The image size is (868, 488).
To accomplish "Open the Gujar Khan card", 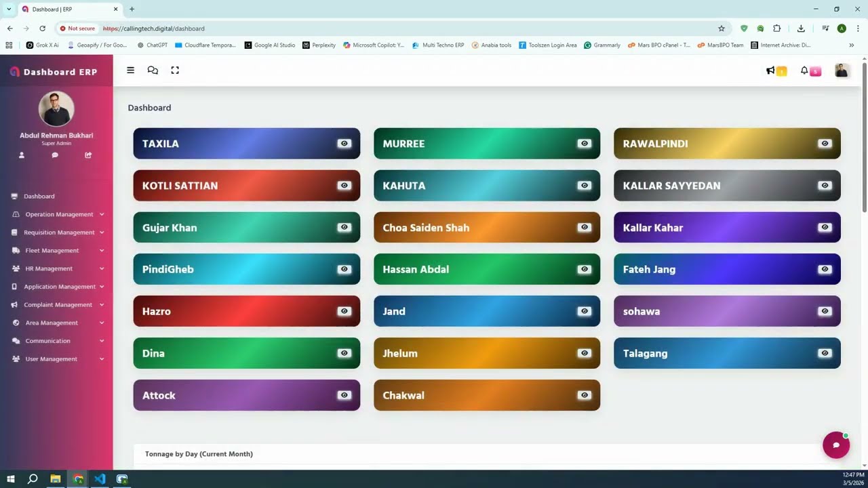I will coord(247,228).
